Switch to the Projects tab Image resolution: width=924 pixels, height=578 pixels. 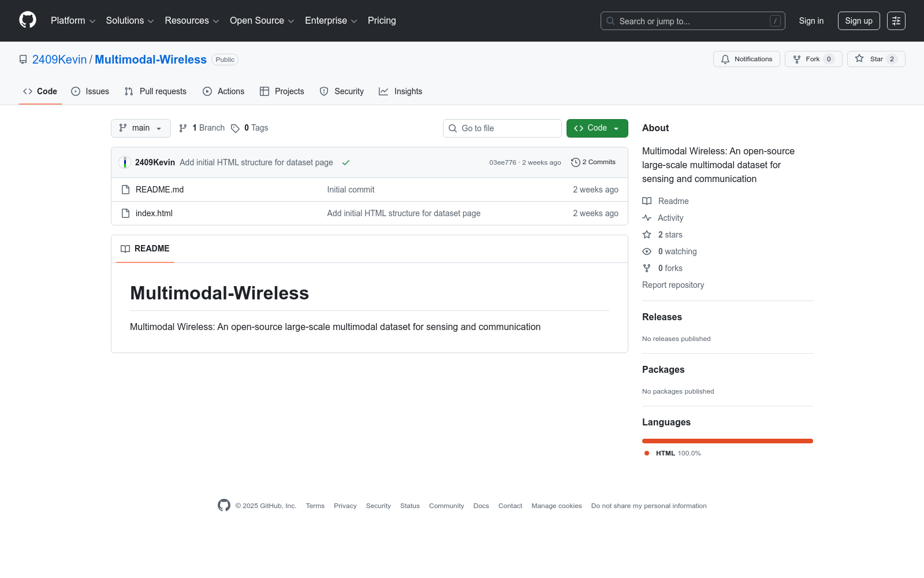pos(282,91)
